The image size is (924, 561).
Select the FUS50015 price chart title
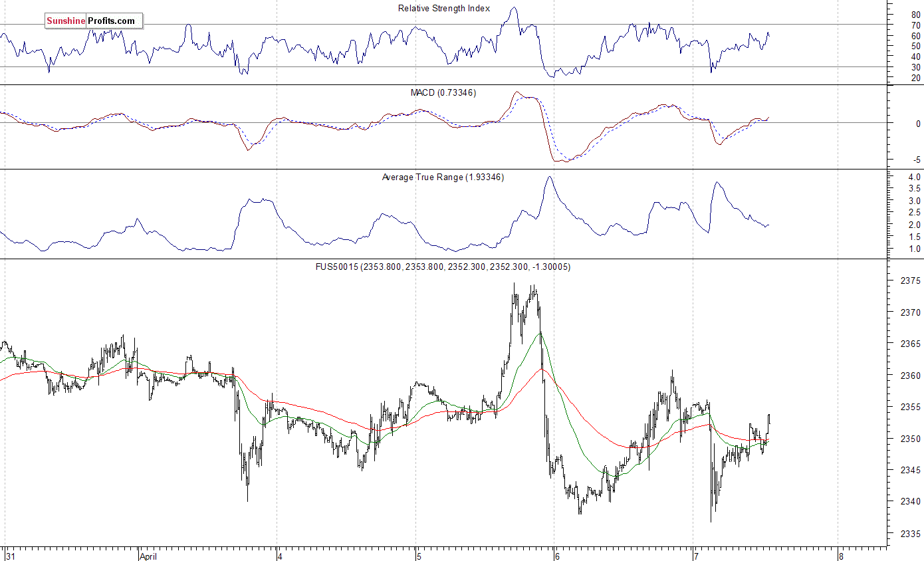[x=443, y=267]
